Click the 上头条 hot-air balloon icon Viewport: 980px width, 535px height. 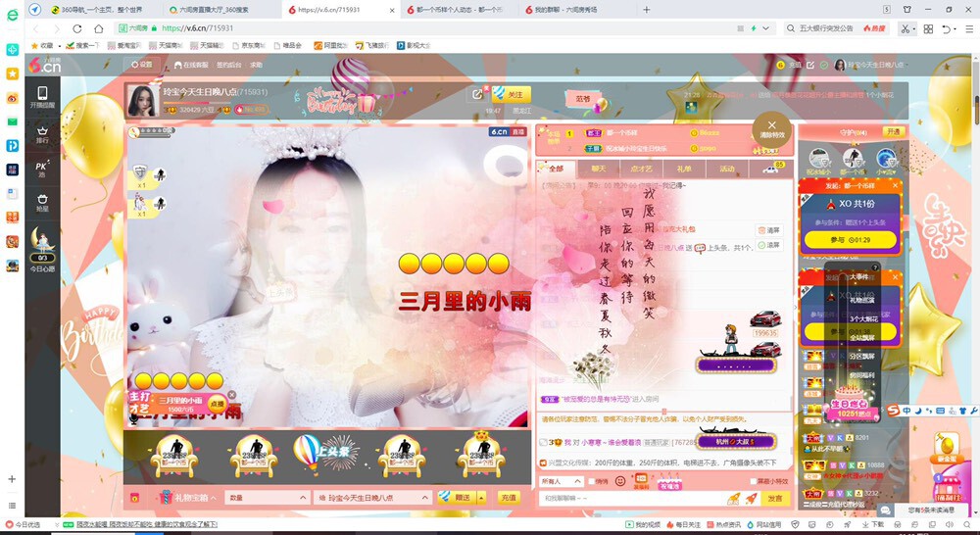click(x=327, y=453)
